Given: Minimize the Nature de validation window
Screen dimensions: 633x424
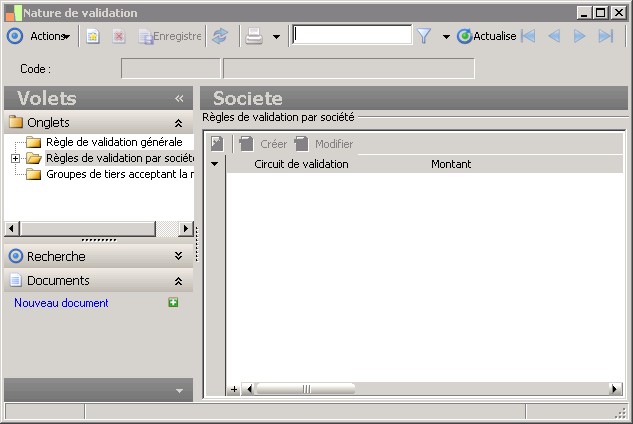Looking at the screenshot, I should (x=584, y=13).
